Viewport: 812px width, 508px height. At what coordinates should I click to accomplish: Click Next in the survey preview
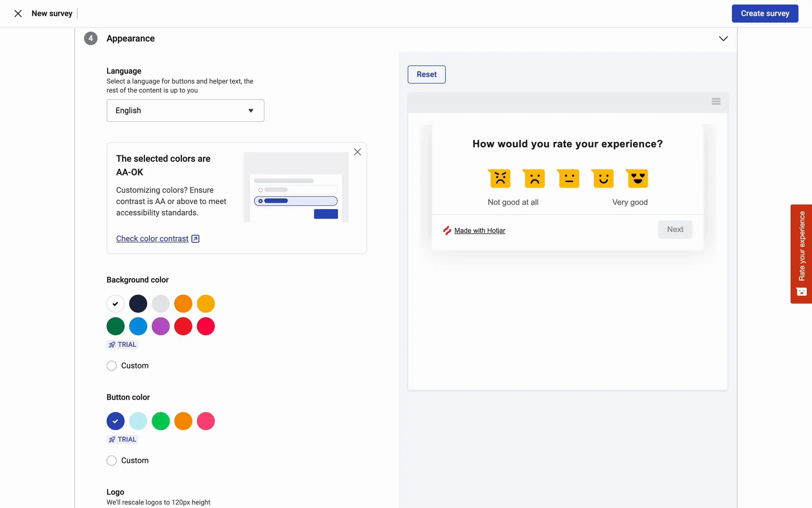click(675, 229)
